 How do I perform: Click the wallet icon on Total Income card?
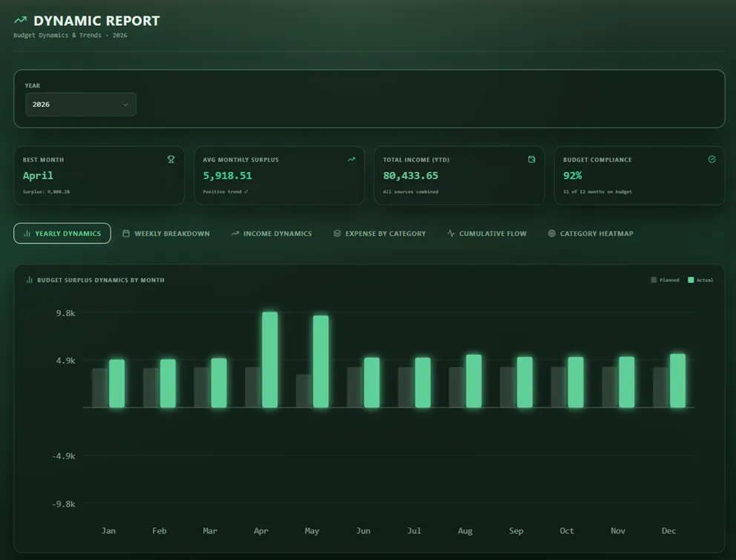531,159
